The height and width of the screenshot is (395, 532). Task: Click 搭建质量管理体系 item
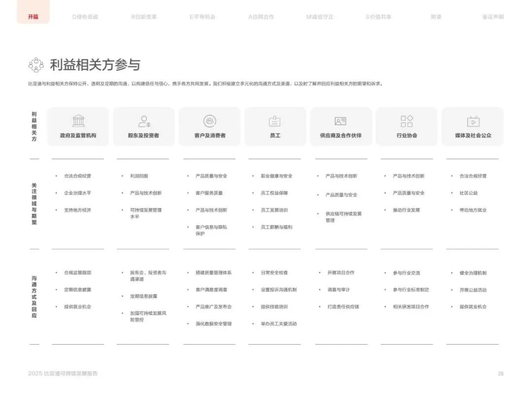[213, 272]
